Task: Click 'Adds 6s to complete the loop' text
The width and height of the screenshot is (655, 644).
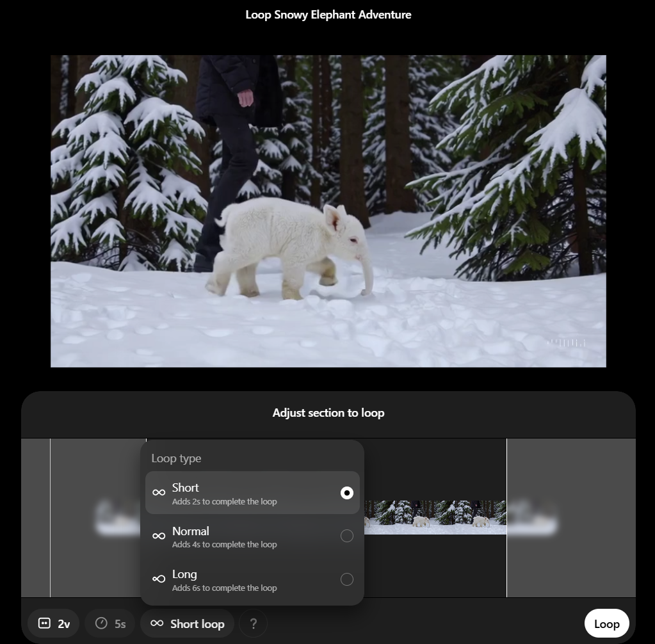Action: tap(224, 588)
